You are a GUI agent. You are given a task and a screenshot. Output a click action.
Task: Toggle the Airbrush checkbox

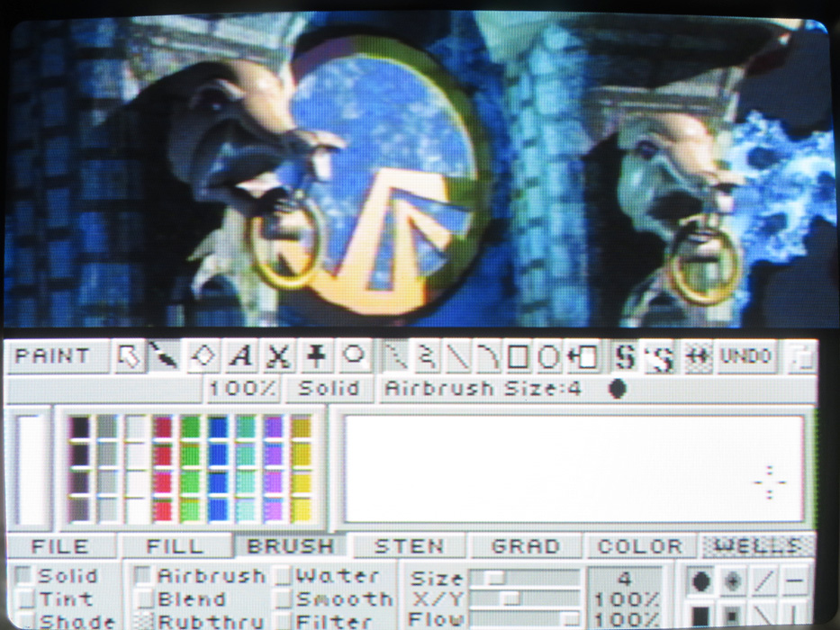pyautogui.click(x=142, y=576)
